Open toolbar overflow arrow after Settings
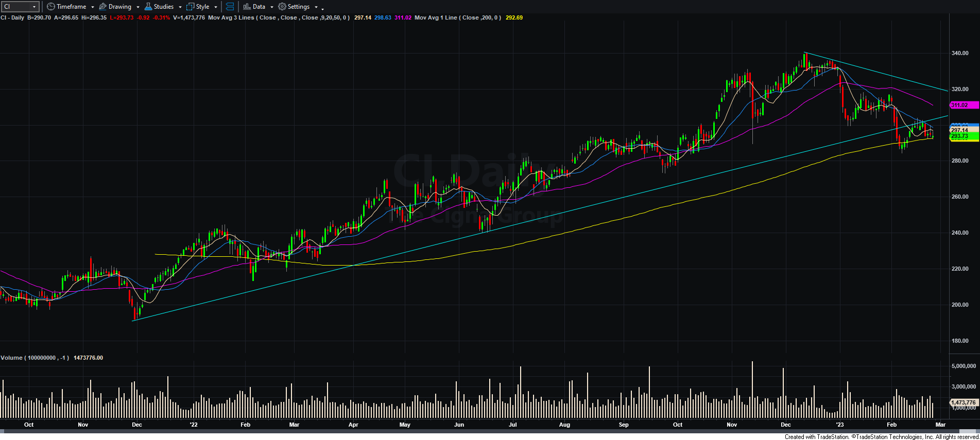 323,9
